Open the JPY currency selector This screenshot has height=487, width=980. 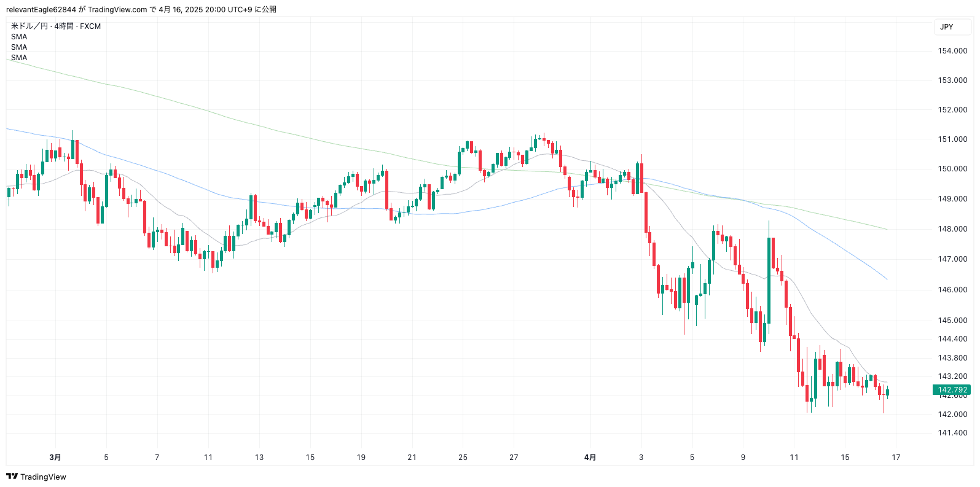coord(946,26)
